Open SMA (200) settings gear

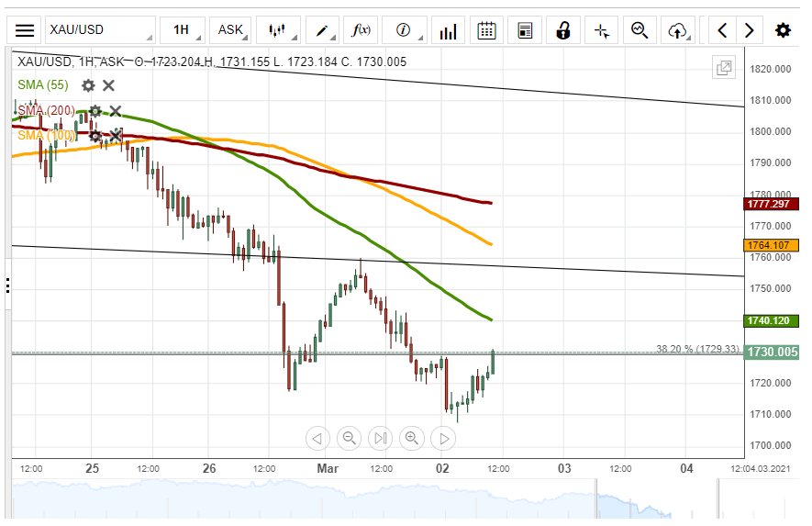click(95, 111)
